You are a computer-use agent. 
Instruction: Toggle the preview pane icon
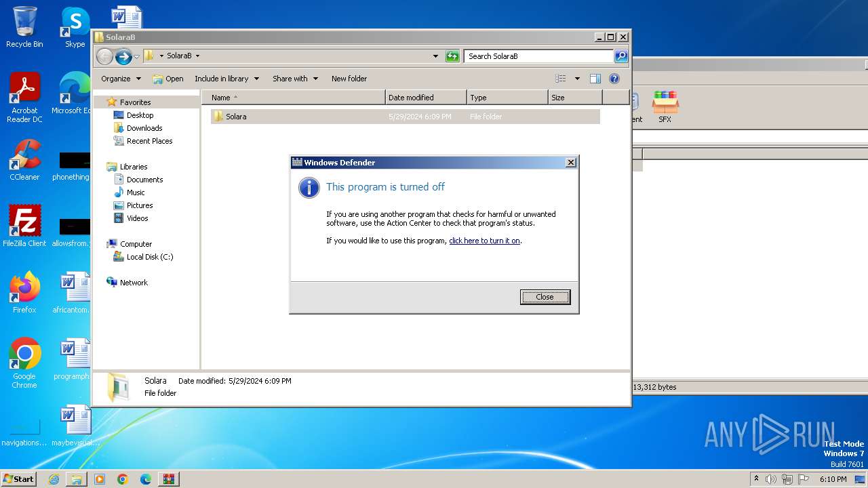(x=595, y=79)
